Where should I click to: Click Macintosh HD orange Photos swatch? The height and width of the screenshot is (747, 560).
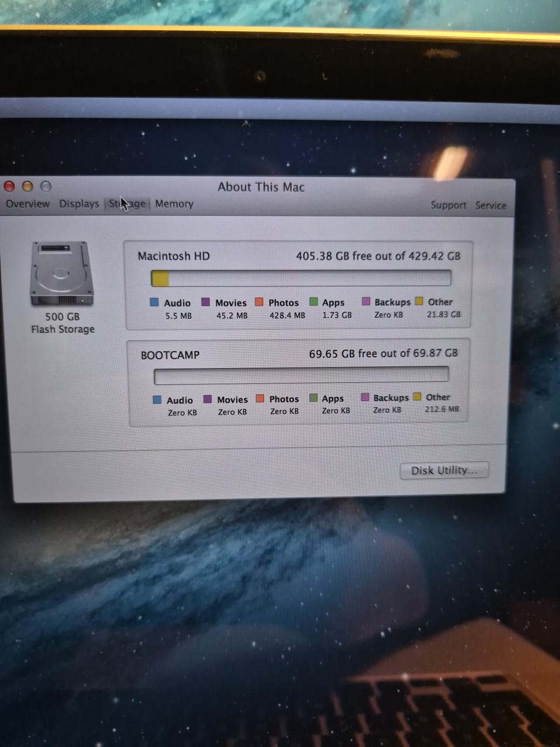pyautogui.click(x=259, y=302)
